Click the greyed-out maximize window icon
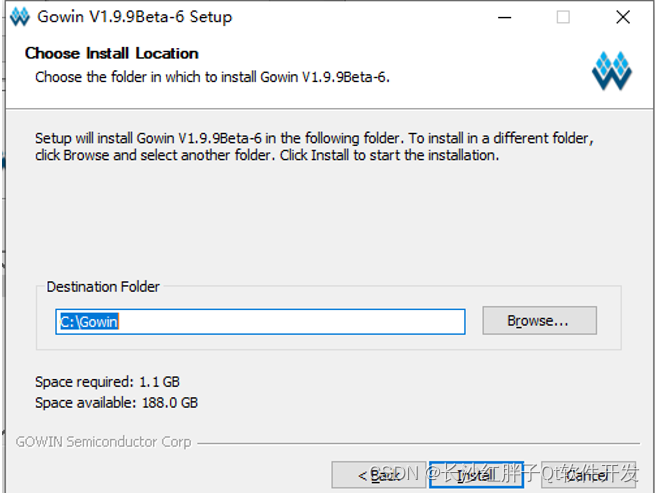 click(563, 17)
